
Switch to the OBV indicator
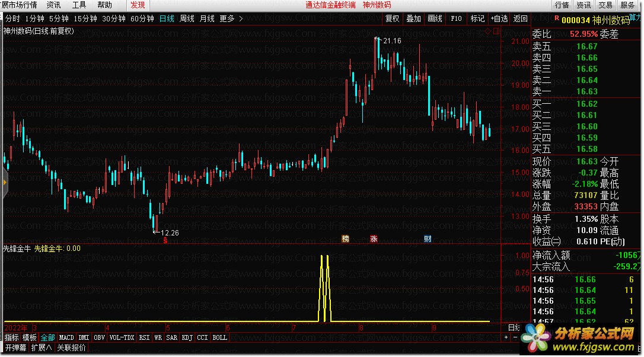[x=100, y=337]
